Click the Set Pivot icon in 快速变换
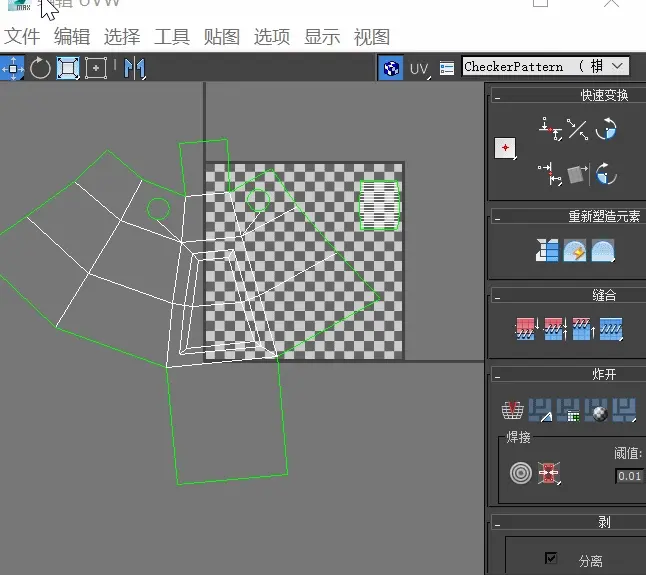The image size is (646, 575). click(x=507, y=148)
